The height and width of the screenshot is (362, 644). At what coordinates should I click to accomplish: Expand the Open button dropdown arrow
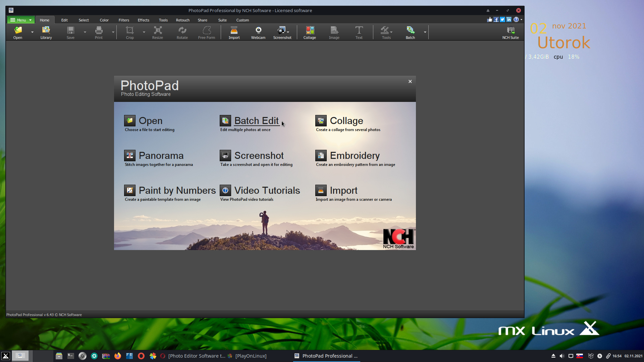pyautogui.click(x=32, y=32)
